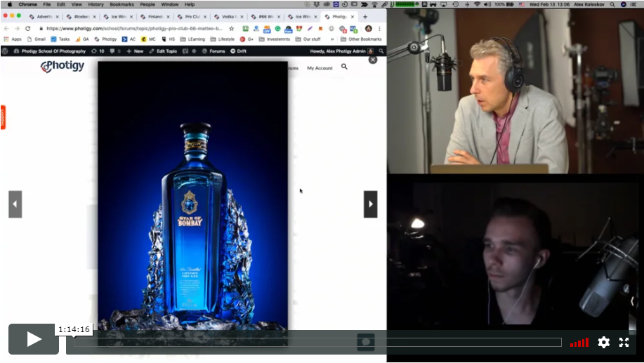Switch to the Advertis tab

(x=44, y=17)
